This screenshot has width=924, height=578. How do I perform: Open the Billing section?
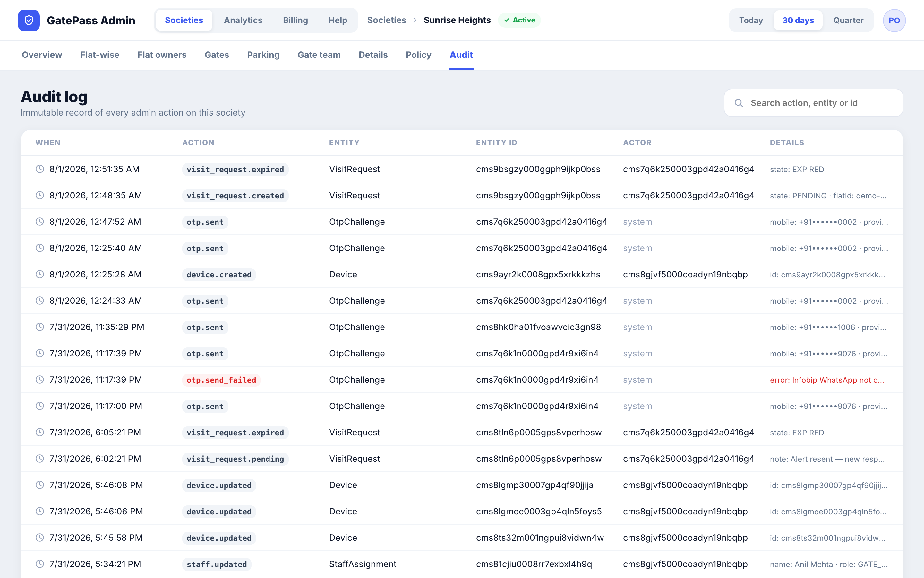295,20
